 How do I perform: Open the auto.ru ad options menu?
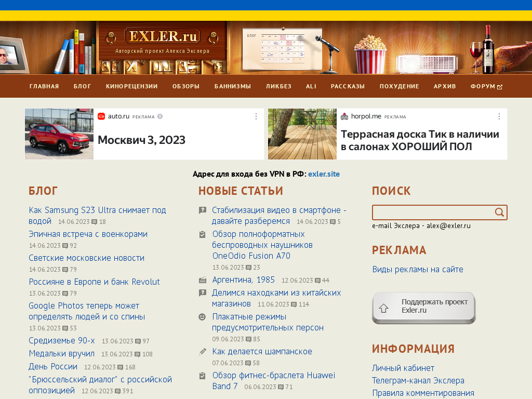tap(256, 117)
